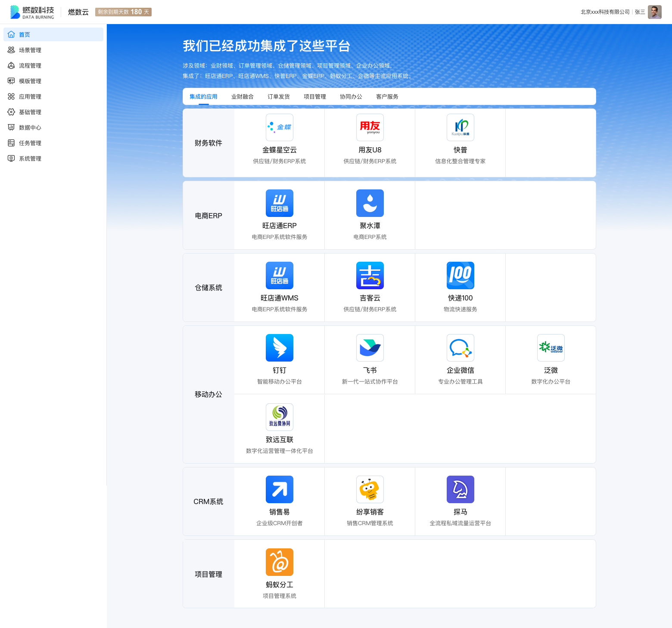
Task: Click the 模版管理 sidebar icon
Action: (x=11, y=81)
